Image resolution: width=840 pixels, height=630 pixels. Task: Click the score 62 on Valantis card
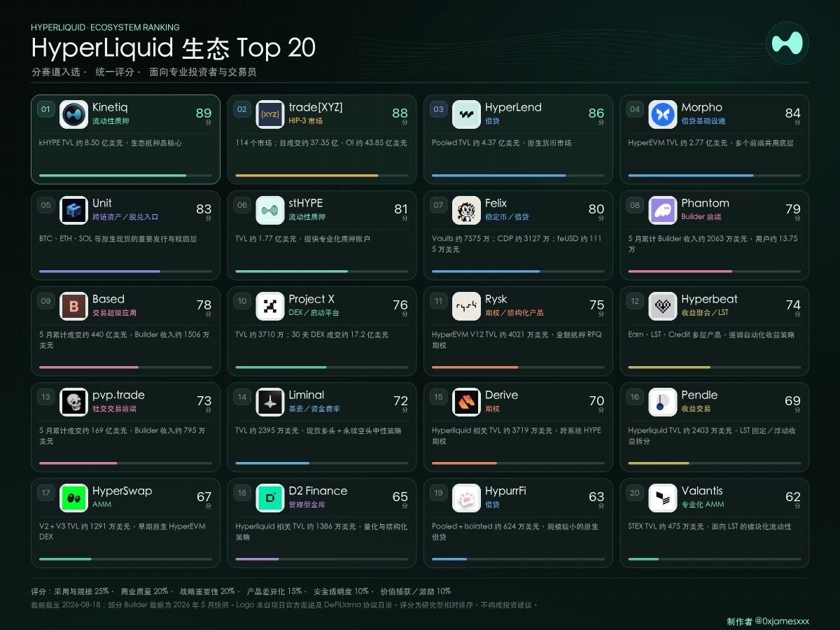coord(793,497)
